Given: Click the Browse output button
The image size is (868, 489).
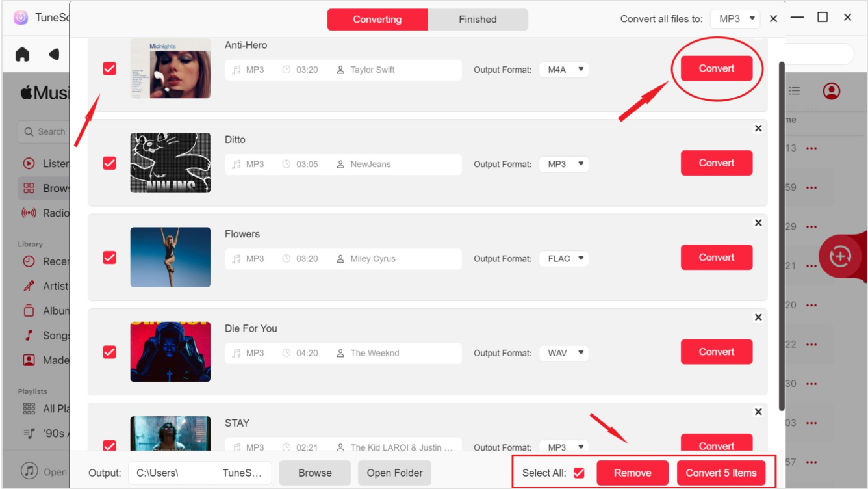Looking at the screenshot, I should (x=315, y=473).
